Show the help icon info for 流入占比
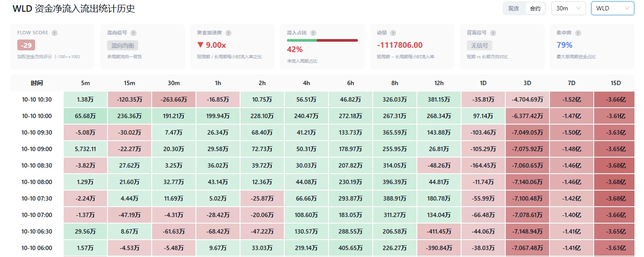Image resolution: width=644 pixels, height=257 pixels. click(313, 33)
